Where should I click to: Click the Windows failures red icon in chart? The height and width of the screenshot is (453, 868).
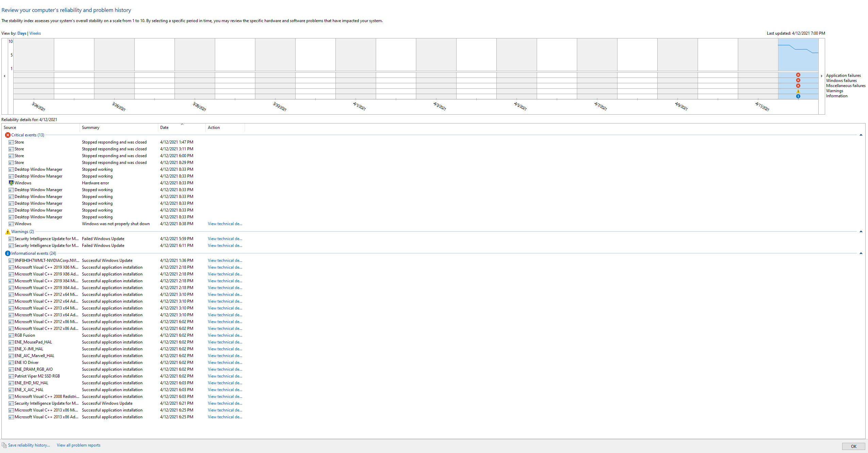point(798,80)
